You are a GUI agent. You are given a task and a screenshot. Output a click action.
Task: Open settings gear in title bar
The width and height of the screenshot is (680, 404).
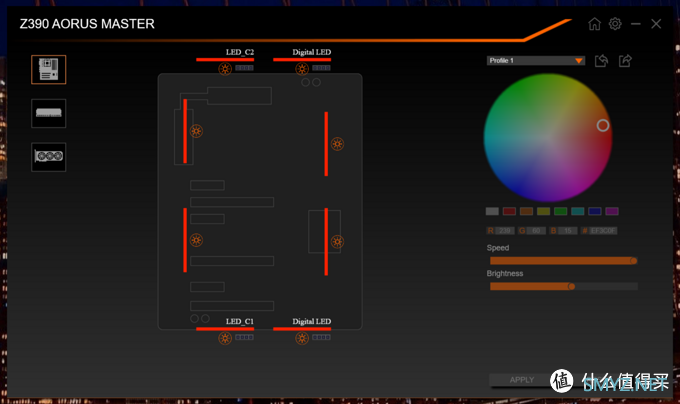(x=615, y=23)
